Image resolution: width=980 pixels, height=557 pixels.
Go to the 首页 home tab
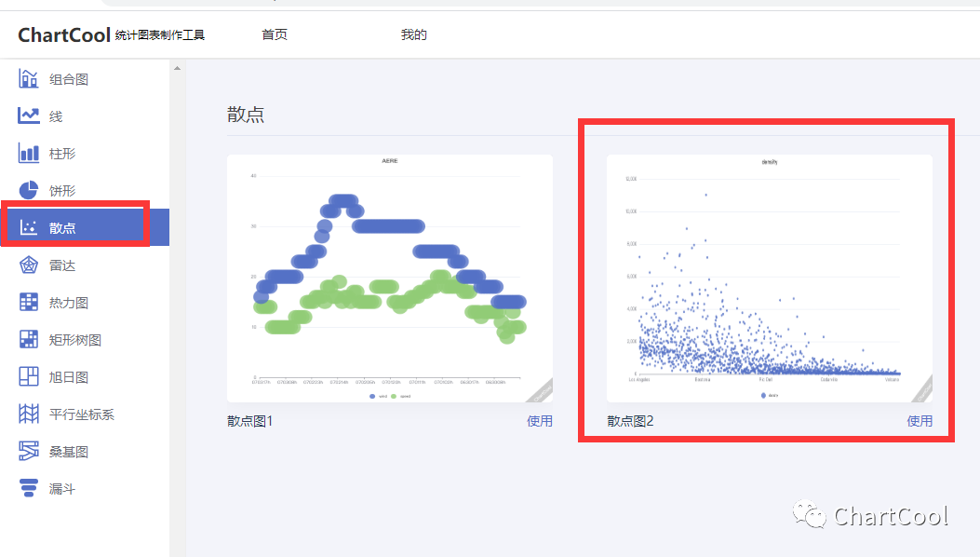tap(275, 35)
